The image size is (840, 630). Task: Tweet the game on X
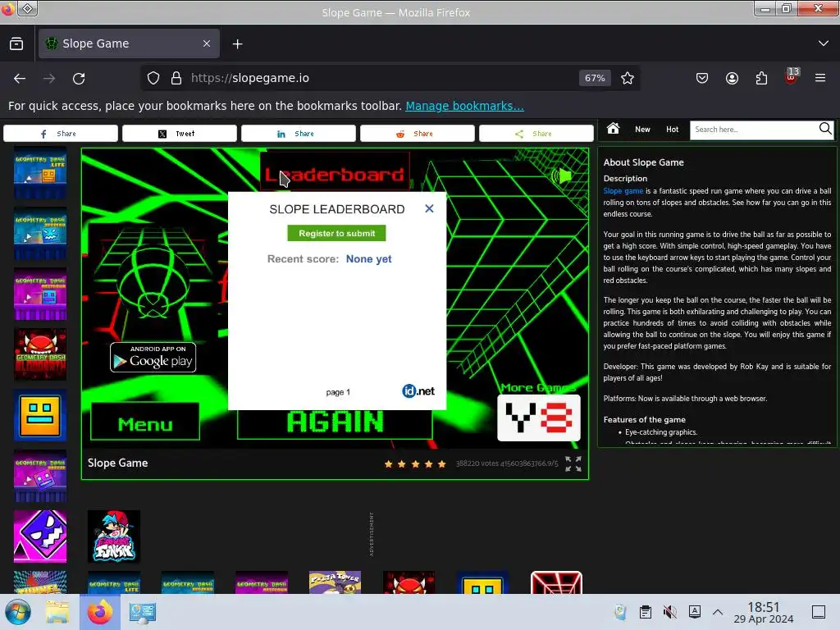180,134
